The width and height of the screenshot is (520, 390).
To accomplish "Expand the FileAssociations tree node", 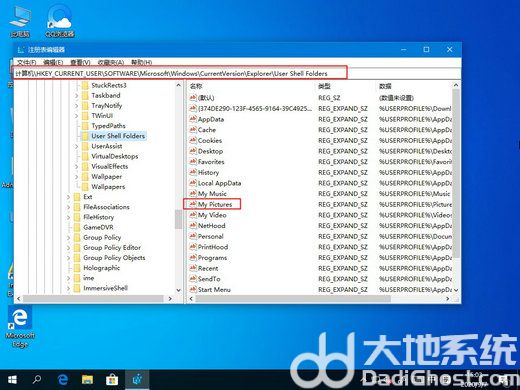I will click(x=68, y=207).
